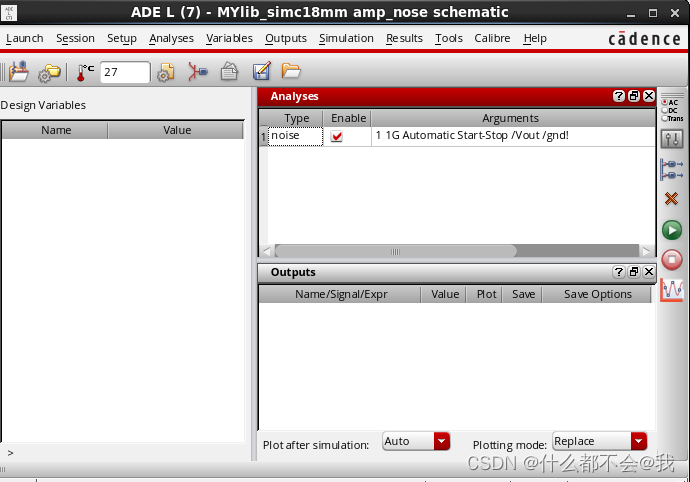The width and height of the screenshot is (690, 482).
Task: Undock the Analyses panel
Action: point(634,96)
